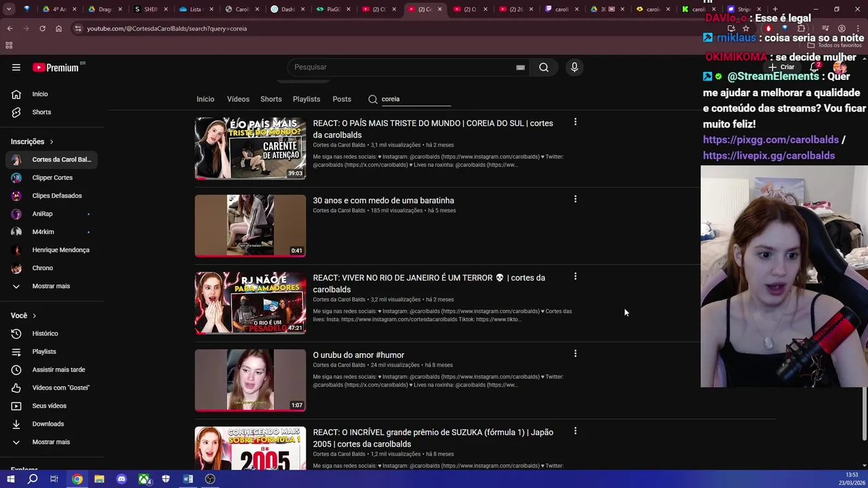Open RJ NÃO É PARA AMADORES thumbnail
The width and height of the screenshot is (868, 488).
[250, 303]
